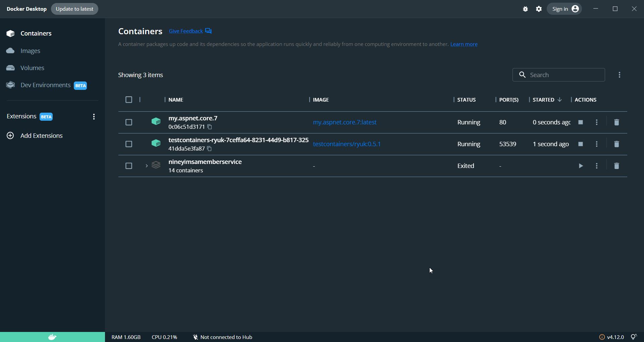The width and height of the screenshot is (644, 342).
Task: Go to the Images section
Action: tap(30, 51)
